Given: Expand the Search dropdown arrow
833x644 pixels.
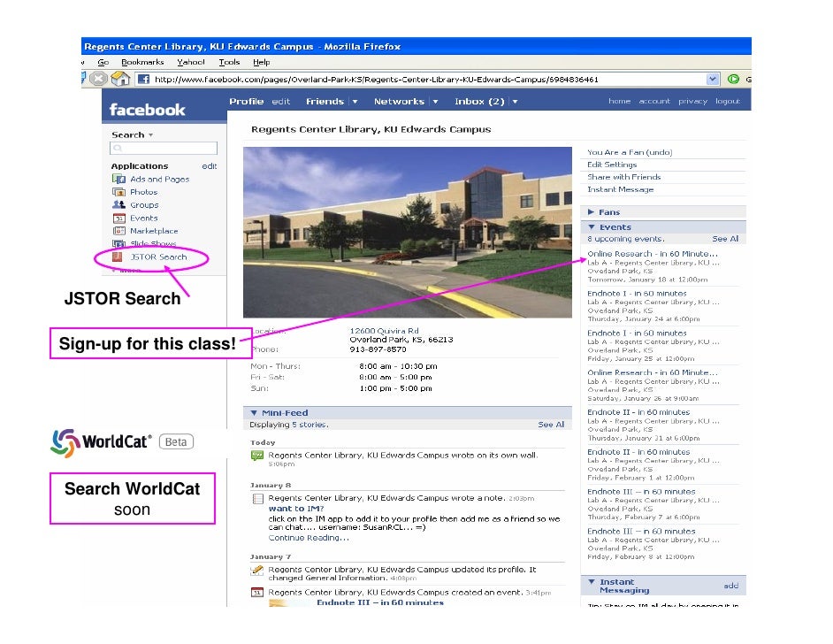Looking at the screenshot, I should (x=151, y=135).
